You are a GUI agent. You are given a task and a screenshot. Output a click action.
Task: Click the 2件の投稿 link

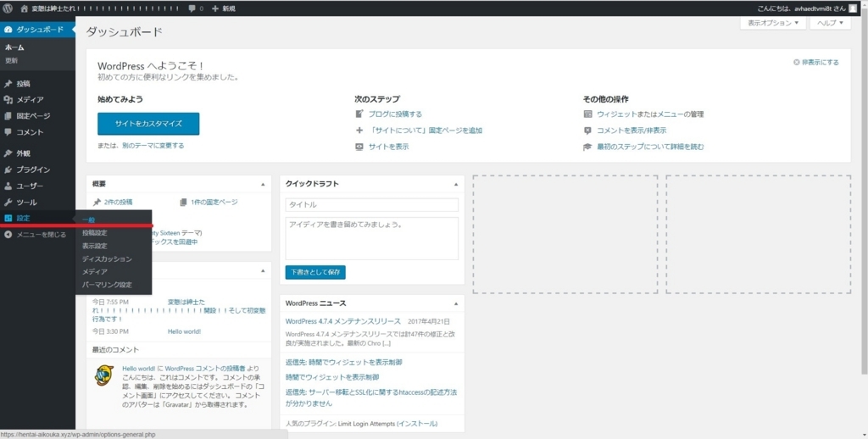pyautogui.click(x=118, y=202)
